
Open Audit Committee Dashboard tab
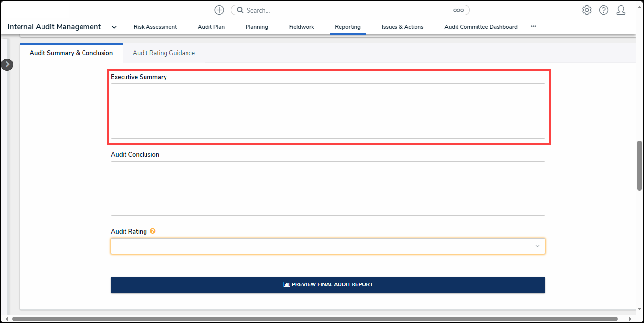pyautogui.click(x=481, y=27)
